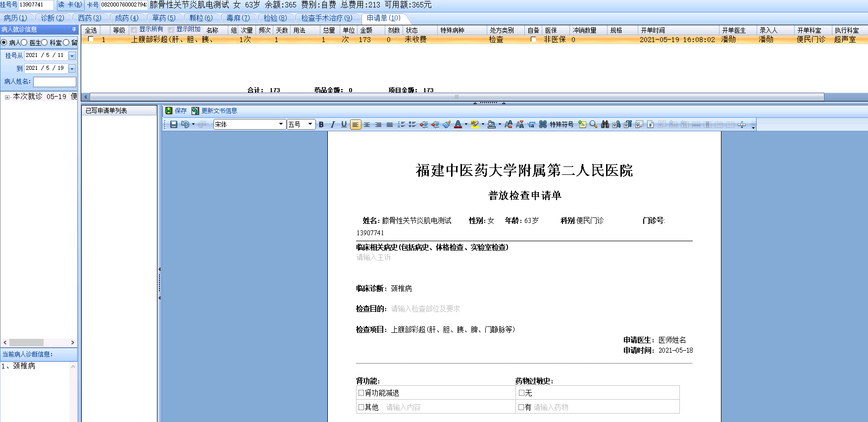This screenshot has width=868, height=422.
Task: Center-align the text
Action: click(x=367, y=124)
